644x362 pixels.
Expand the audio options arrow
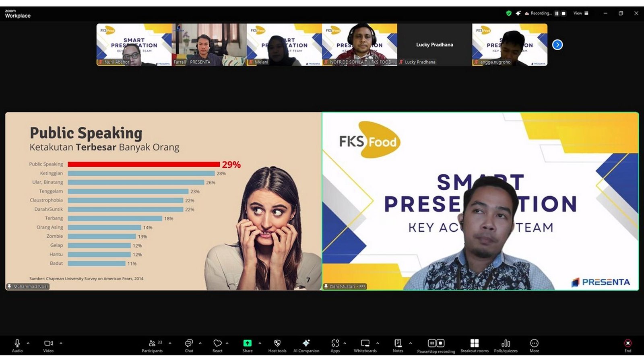[x=28, y=343]
